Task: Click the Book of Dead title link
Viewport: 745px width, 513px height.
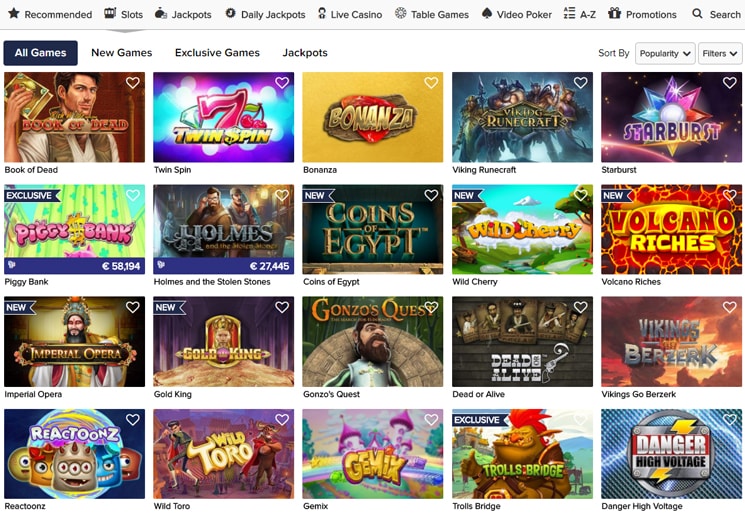Action: (x=31, y=170)
